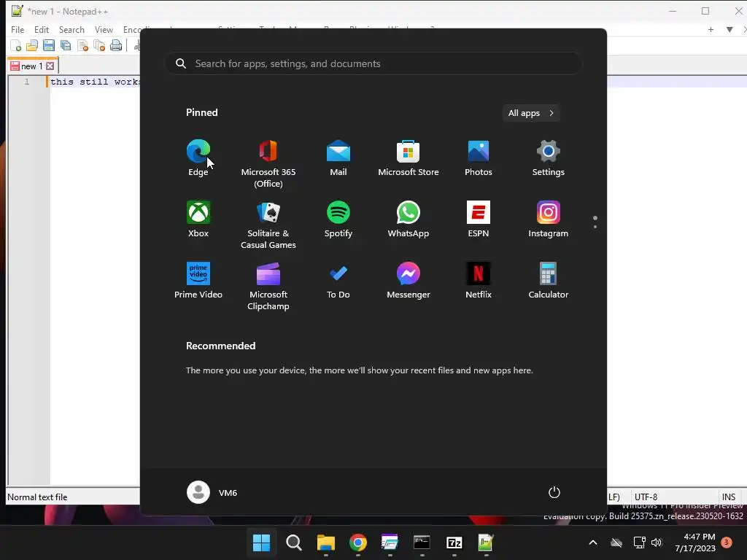Image resolution: width=747 pixels, height=560 pixels.
Task: Click the Open file icon in Notepad++
Action: point(32,46)
